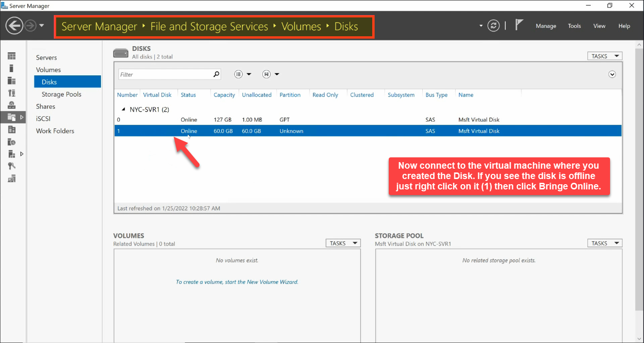Sort by the Unallocated column header
This screenshot has height=343, width=644.
[257, 95]
